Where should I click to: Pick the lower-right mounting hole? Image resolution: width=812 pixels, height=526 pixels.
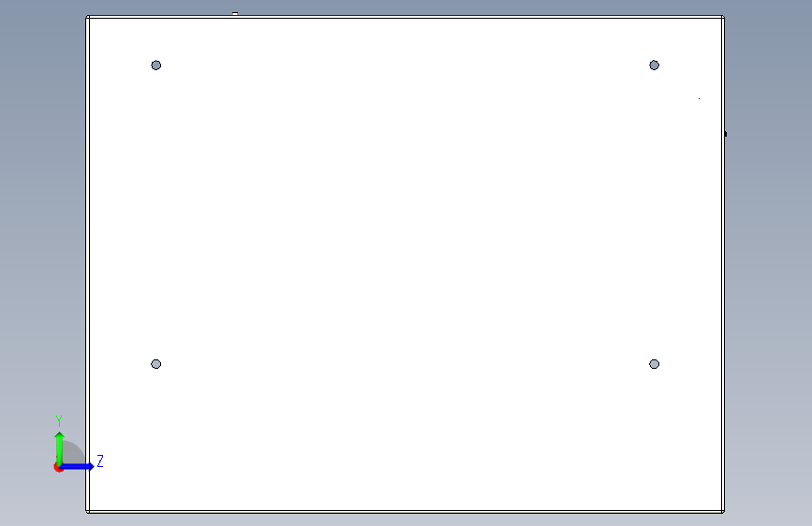tap(654, 364)
